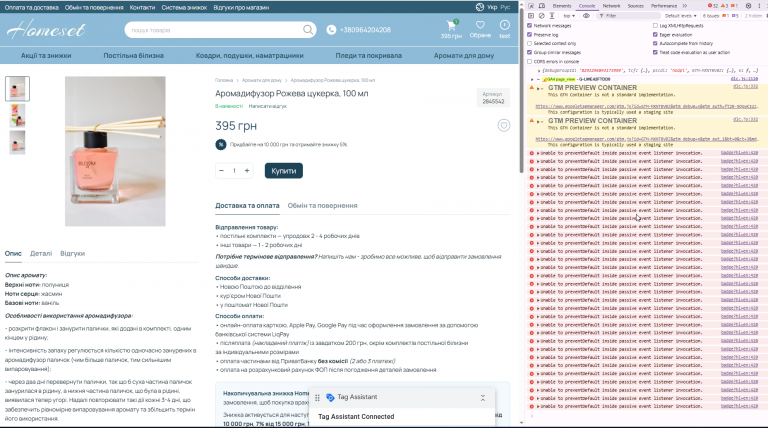Decrease product quantity with minus
The image size is (768, 428).
tap(221, 170)
